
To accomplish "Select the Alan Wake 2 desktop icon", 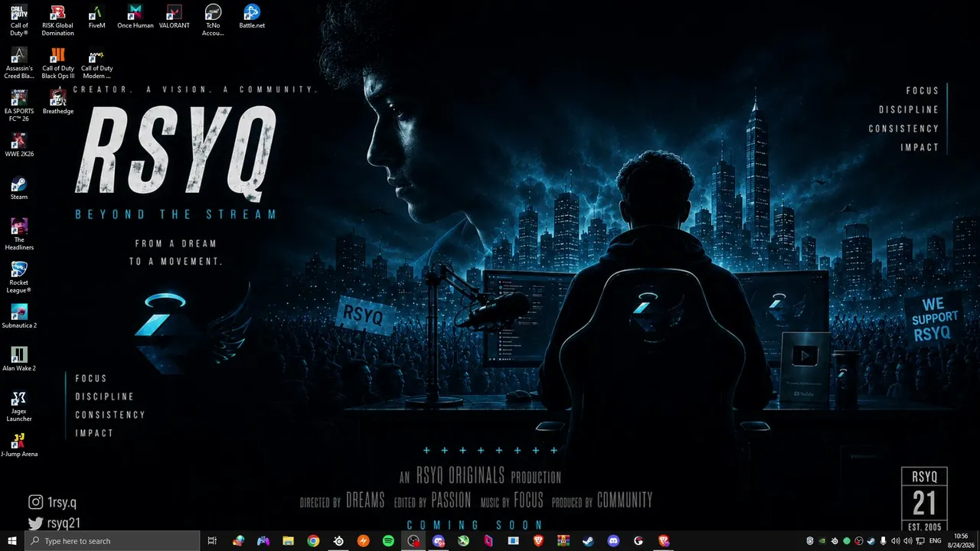I will click(x=19, y=359).
